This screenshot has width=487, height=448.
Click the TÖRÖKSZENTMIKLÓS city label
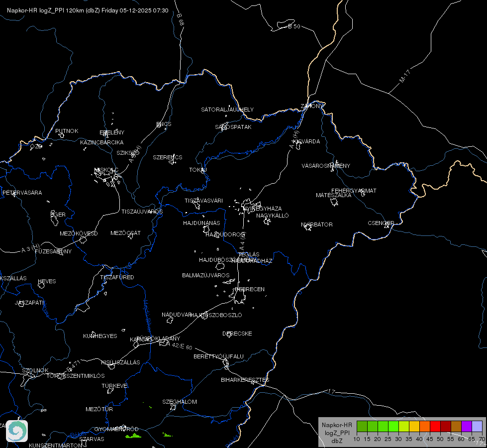pos(76,376)
